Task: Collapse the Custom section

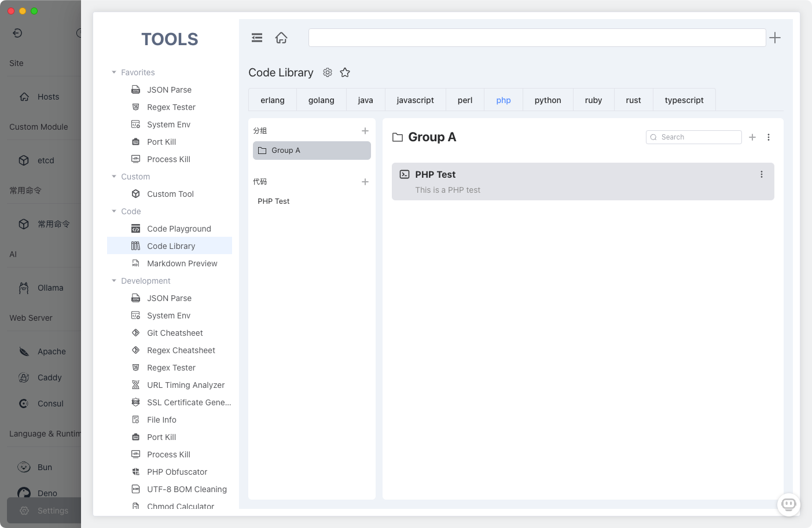Action: [114, 177]
